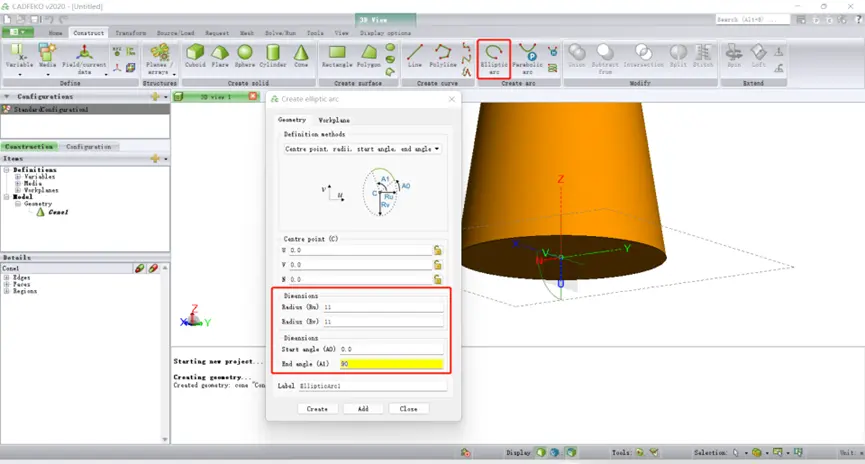Open Planes / arrays tool
Viewport: 865px width, 464px height.
click(x=159, y=59)
